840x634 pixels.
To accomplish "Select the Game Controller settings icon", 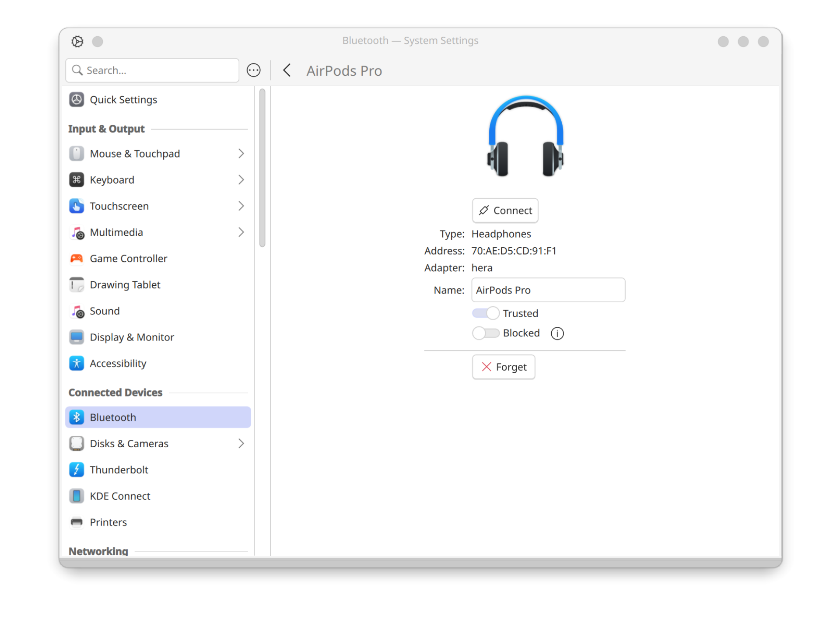I will tap(77, 258).
